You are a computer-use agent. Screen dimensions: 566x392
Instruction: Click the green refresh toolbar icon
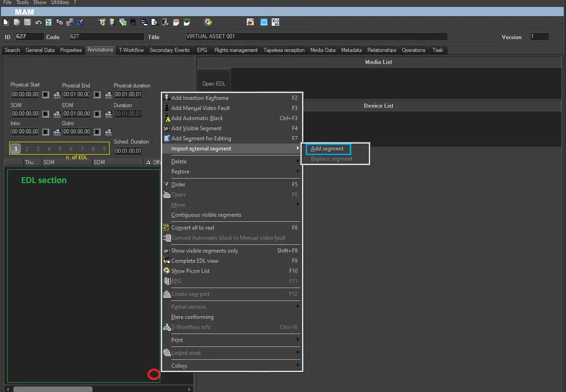pos(48,22)
